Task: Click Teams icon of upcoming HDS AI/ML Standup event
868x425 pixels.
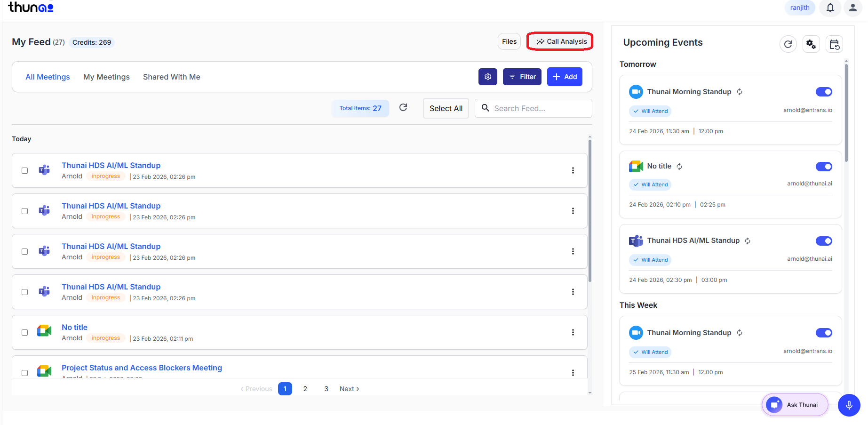Action: point(636,241)
